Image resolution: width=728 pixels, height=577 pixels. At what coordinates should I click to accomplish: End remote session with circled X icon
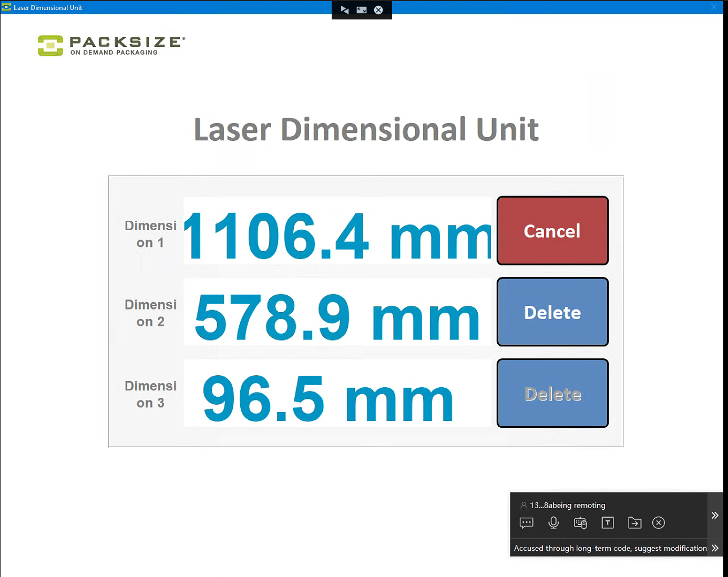point(659,523)
